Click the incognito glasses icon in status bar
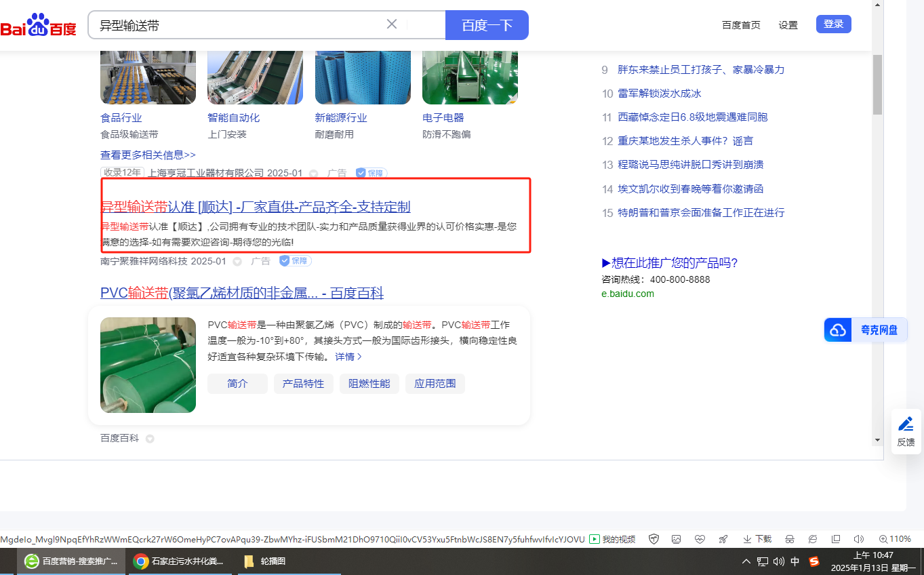The width and height of the screenshot is (924, 575). [x=790, y=539]
